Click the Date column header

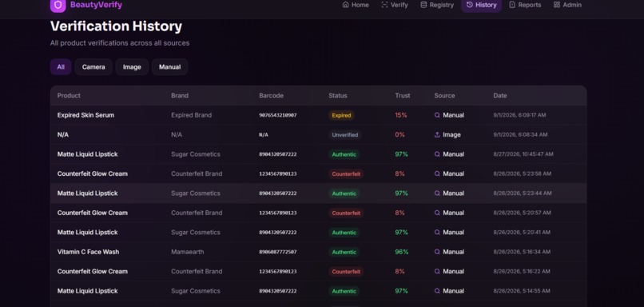[x=500, y=95]
